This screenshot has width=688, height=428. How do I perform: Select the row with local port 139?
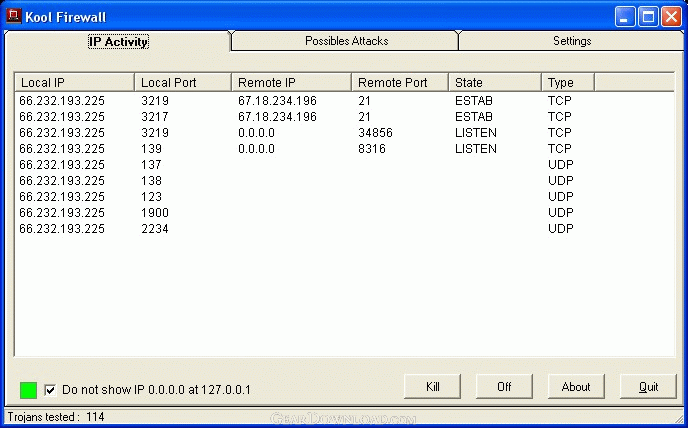tap(344, 149)
